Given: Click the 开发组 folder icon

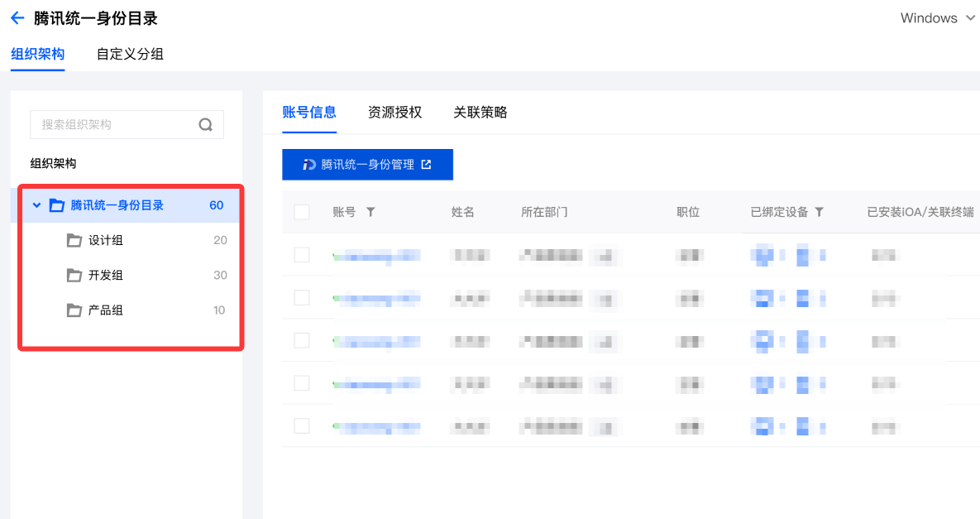Looking at the screenshot, I should pos(74,275).
